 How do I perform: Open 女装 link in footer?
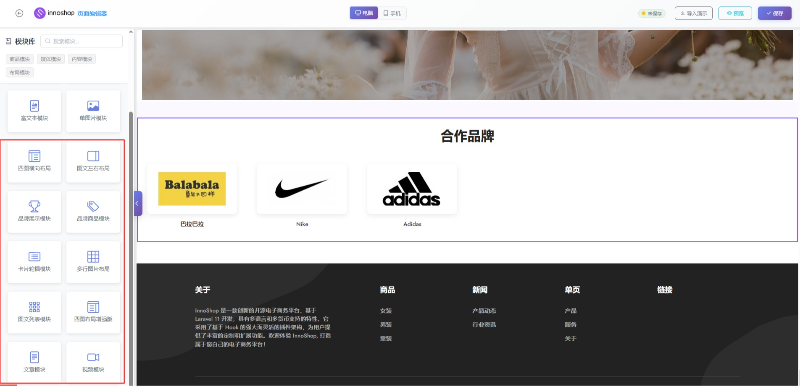(386, 311)
